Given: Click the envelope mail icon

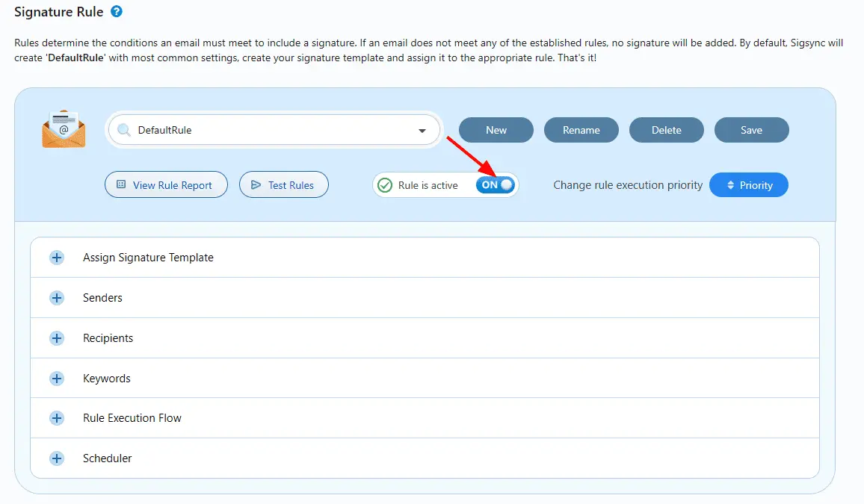Looking at the screenshot, I should pos(64,128).
